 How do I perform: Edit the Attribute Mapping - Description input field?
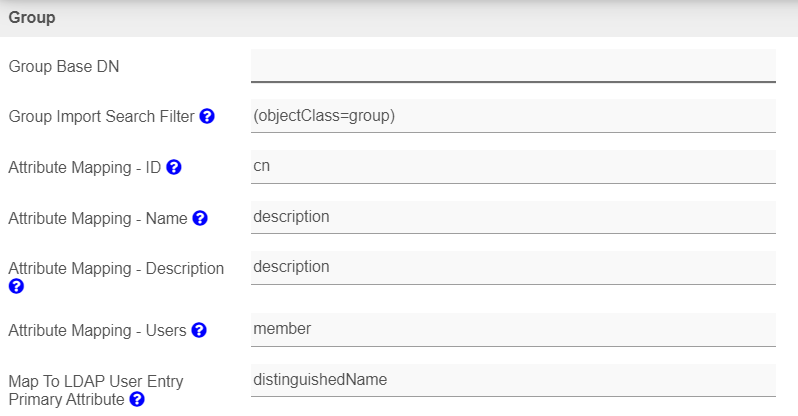513,267
